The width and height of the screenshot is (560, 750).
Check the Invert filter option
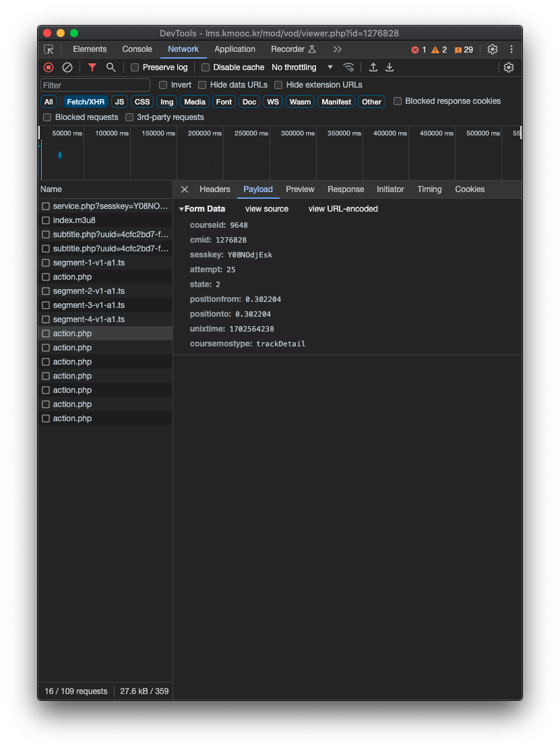coord(163,85)
